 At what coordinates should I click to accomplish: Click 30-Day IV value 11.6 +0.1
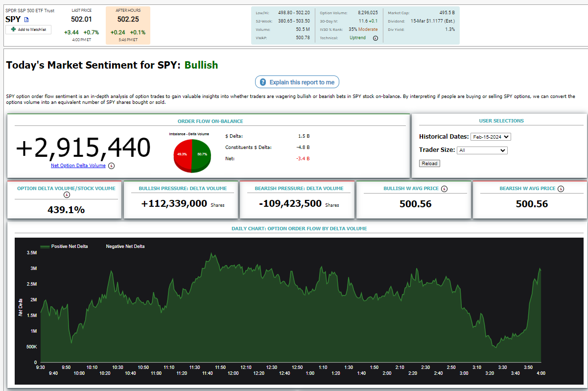[x=369, y=21]
